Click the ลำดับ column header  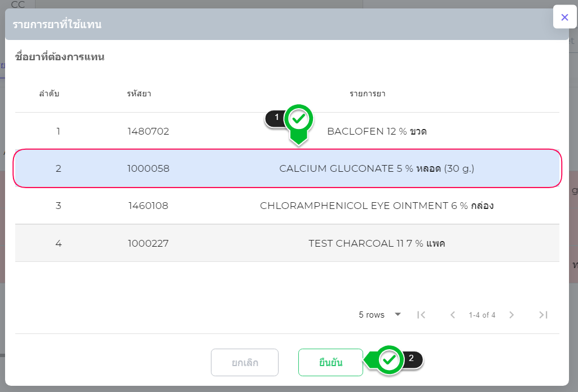pyautogui.click(x=49, y=93)
